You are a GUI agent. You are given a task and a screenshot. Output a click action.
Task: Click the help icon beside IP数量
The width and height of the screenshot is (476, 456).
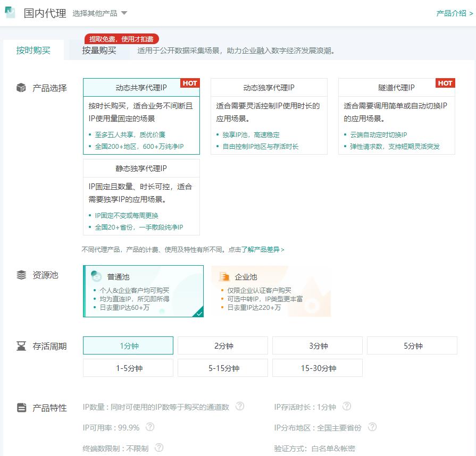(240, 407)
